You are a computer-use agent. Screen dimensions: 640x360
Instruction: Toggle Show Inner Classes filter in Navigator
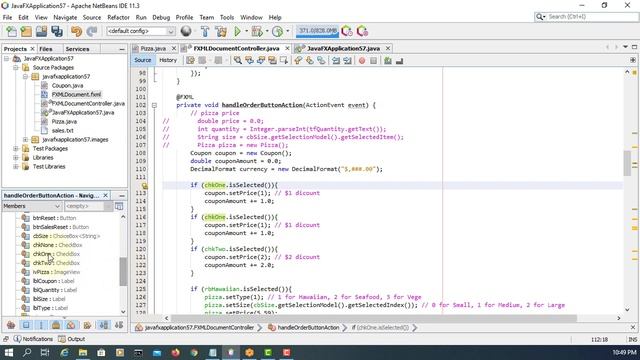pos(71,325)
